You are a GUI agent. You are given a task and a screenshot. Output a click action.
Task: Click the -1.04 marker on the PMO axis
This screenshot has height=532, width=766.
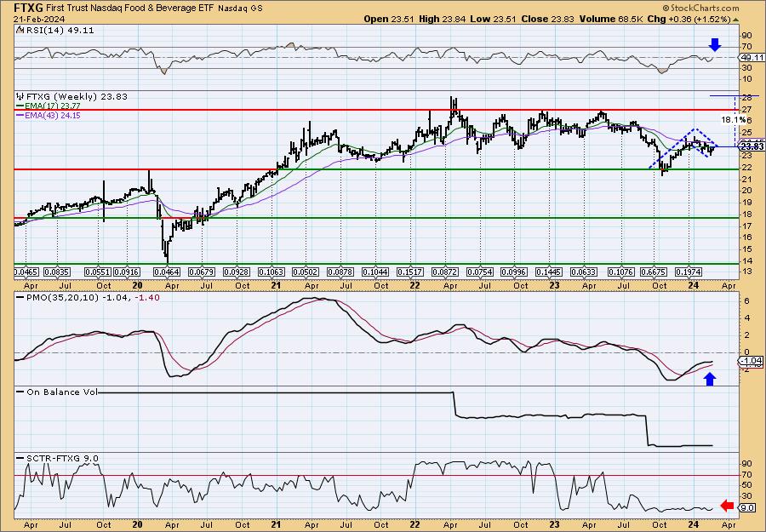[x=752, y=361]
